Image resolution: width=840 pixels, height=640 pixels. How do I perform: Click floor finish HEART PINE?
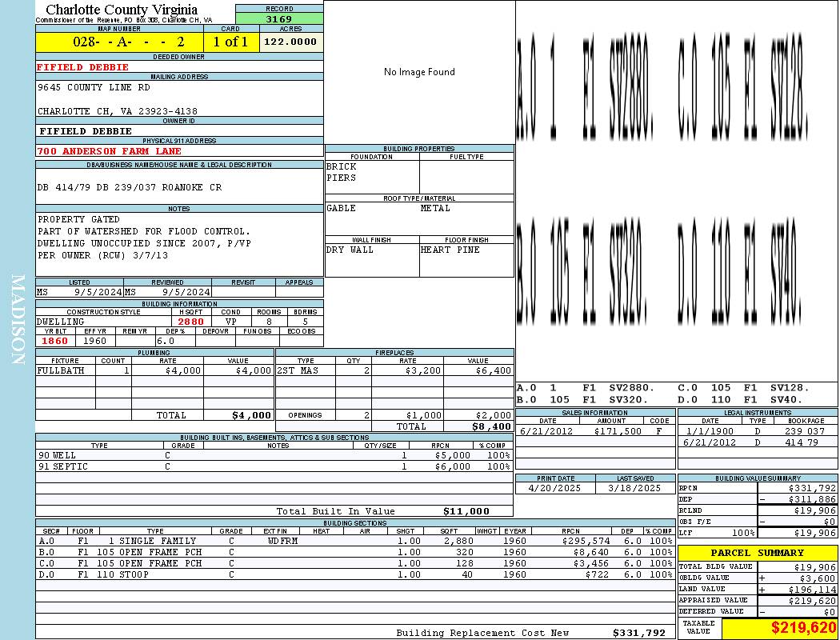450,250
